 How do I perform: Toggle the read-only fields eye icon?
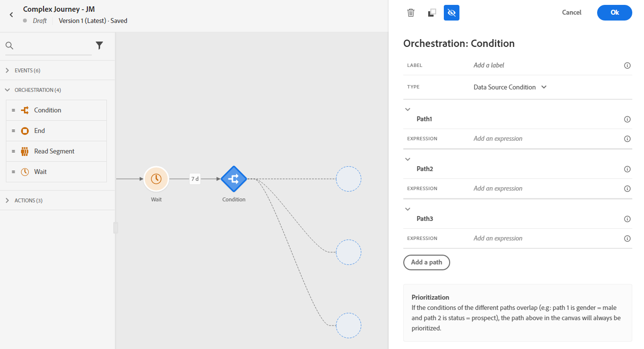coord(452,13)
